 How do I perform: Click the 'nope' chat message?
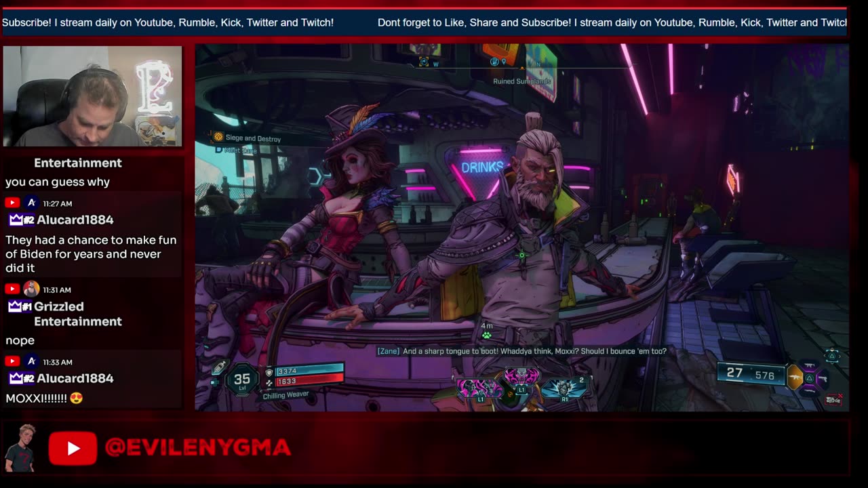coord(20,340)
